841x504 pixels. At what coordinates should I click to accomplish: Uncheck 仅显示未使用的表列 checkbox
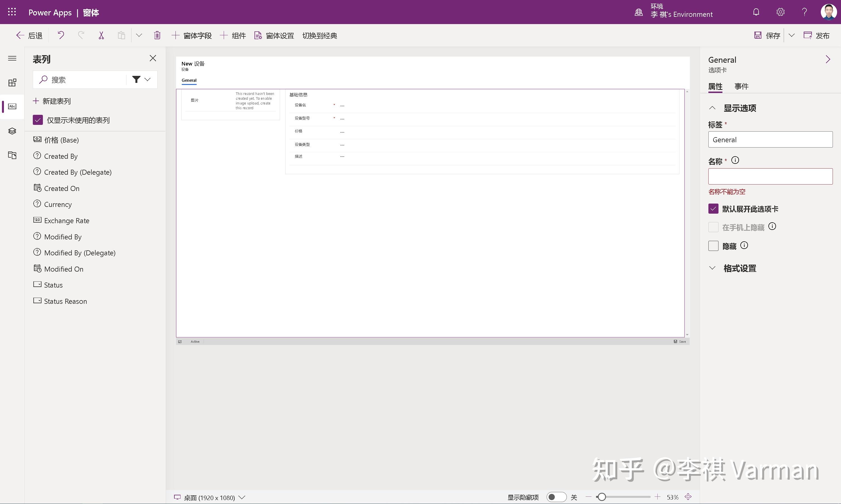click(37, 120)
